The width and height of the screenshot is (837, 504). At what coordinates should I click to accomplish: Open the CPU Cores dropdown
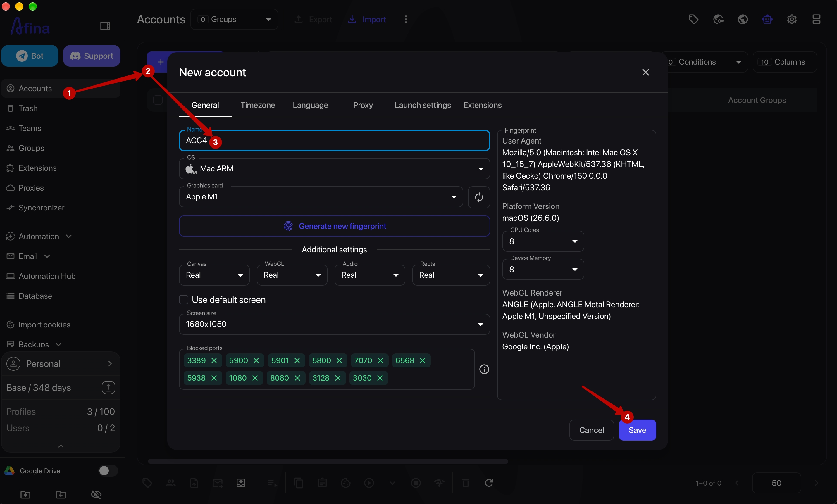[x=543, y=241]
